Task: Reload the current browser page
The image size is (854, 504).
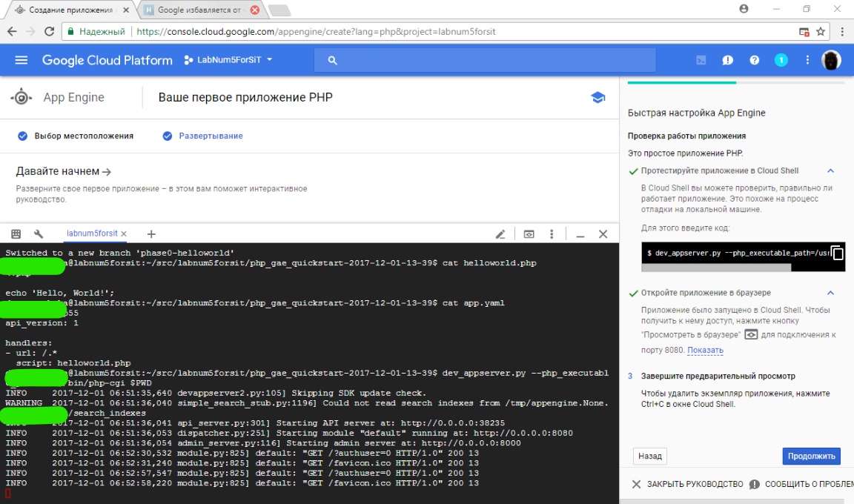Action: click(x=49, y=32)
